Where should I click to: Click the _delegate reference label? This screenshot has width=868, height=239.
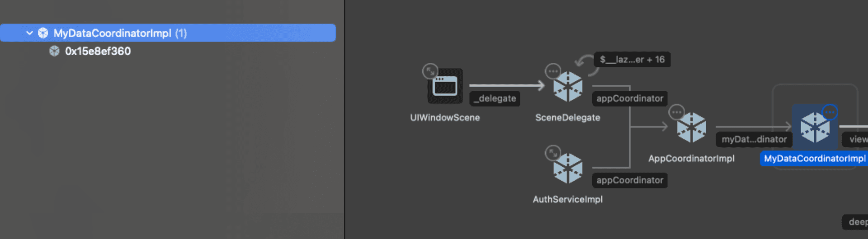coord(495,98)
